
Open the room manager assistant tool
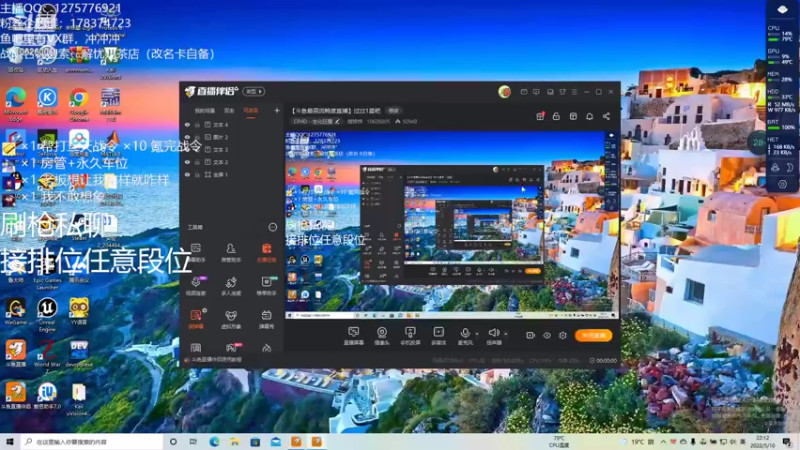click(231, 253)
